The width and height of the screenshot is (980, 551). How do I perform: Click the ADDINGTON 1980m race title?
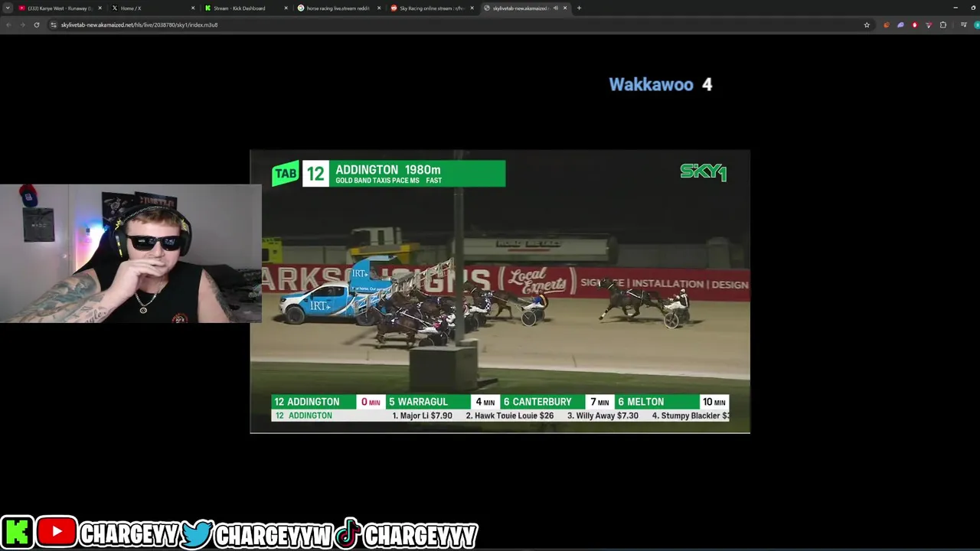(x=388, y=170)
